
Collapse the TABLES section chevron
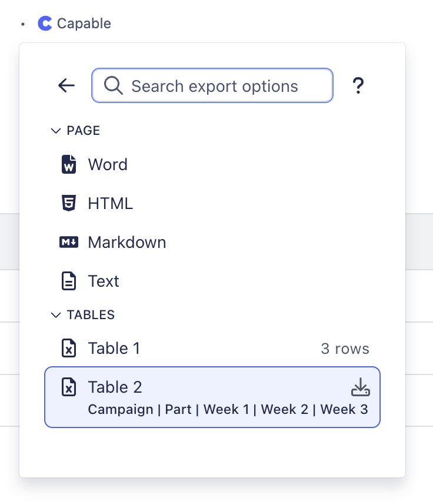click(x=56, y=315)
